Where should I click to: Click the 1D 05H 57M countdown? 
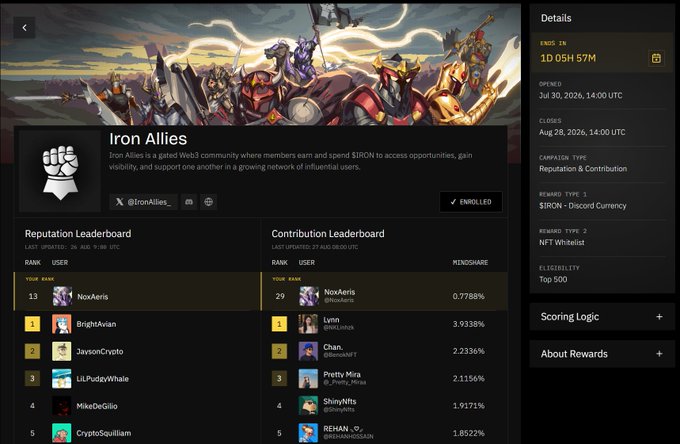click(x=568, y=58)
